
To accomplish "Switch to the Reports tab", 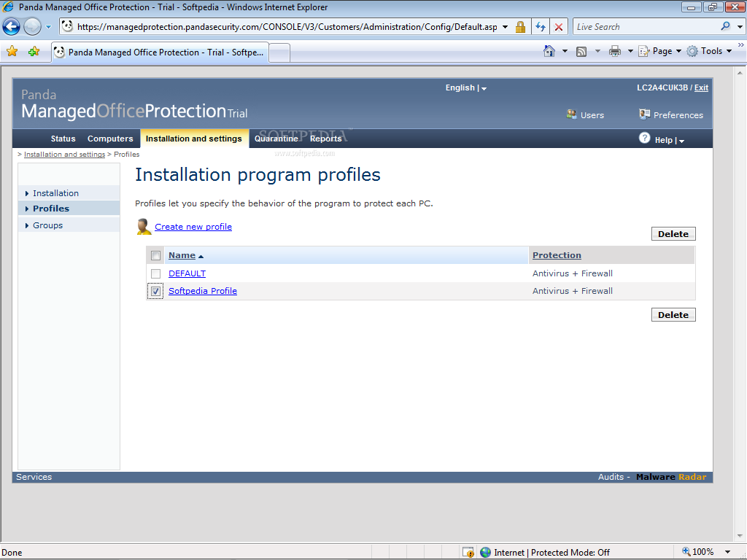I will point(326,139).
